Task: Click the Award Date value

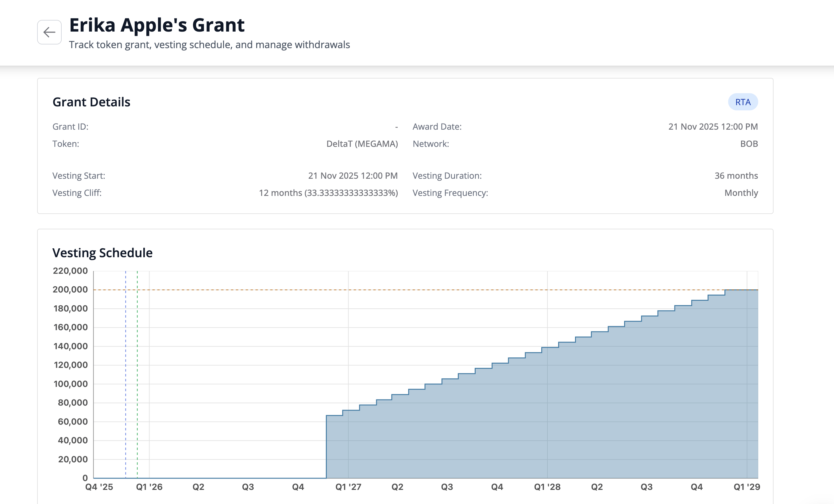Action: coord(713,127)
